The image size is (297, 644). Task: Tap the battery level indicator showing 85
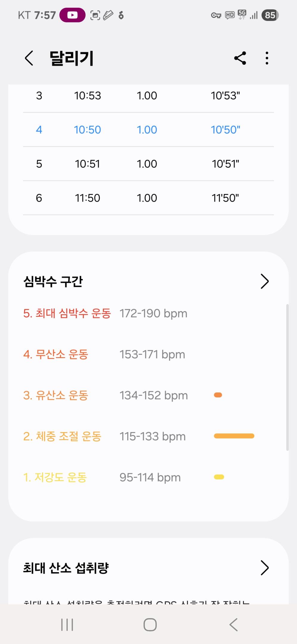270,15
